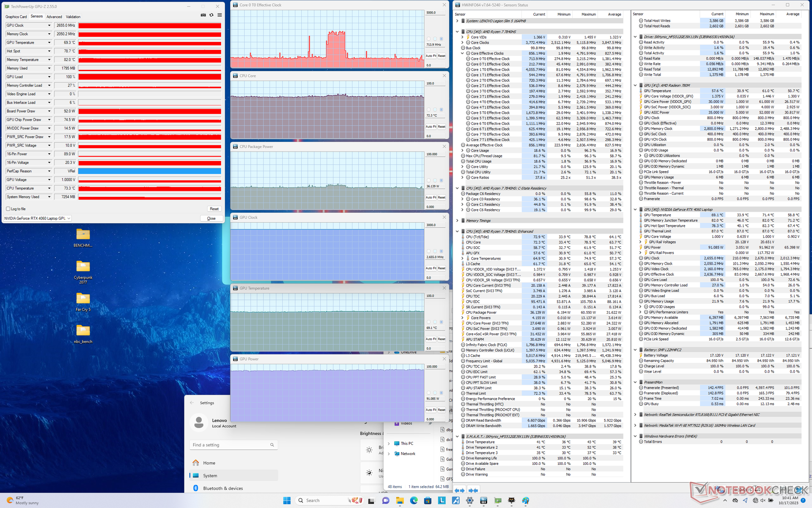Click Auto Fit in GPU Power graph
The image size is (812, 508).
tap(431, 410)
